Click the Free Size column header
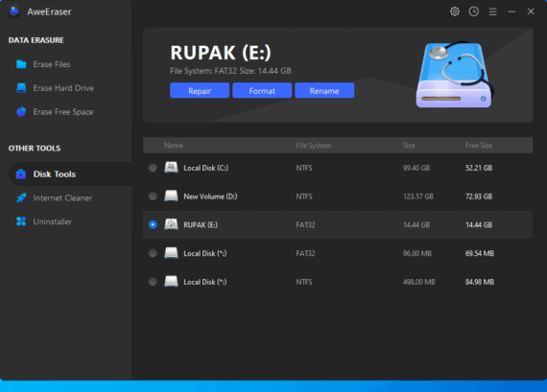547x392 pixels. pos(479,146)
